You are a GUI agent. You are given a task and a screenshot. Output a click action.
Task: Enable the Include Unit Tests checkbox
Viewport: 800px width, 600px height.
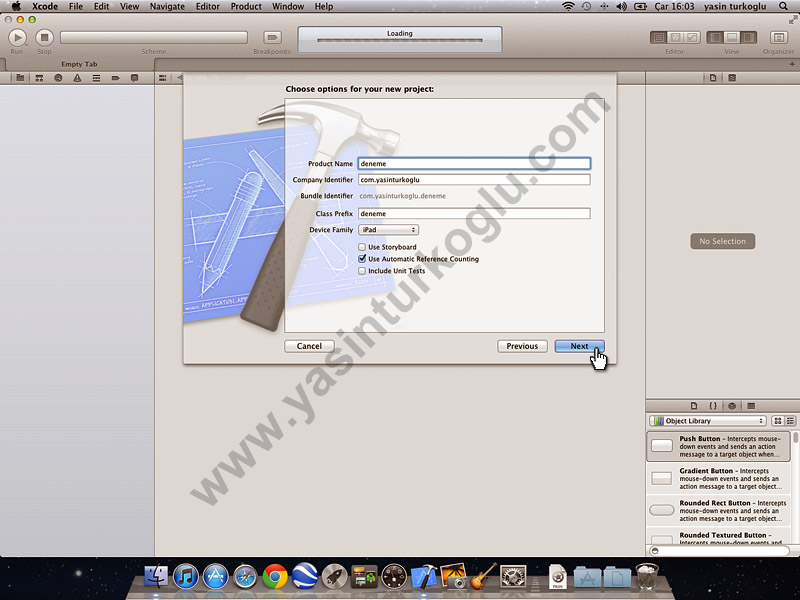click(x=362, y=271)
